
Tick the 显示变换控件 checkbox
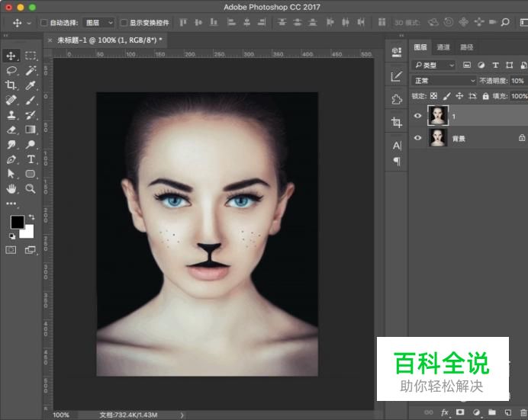(x=124, y=23)
